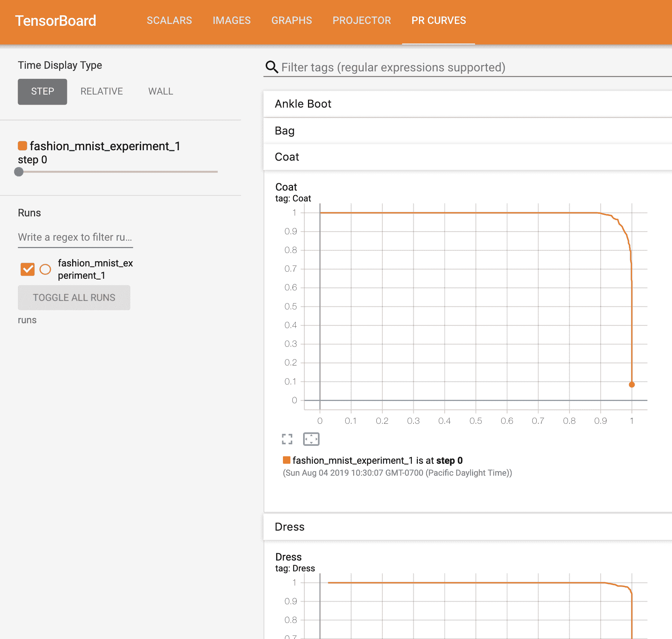
Task: Click the step slider handle
Action: tap(19, 172)
